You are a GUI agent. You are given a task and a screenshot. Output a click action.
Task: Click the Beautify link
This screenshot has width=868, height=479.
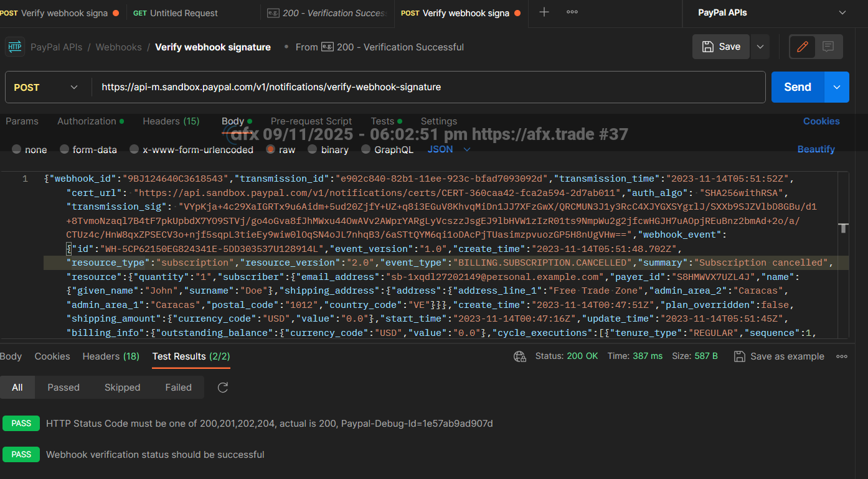coord(816,149)
